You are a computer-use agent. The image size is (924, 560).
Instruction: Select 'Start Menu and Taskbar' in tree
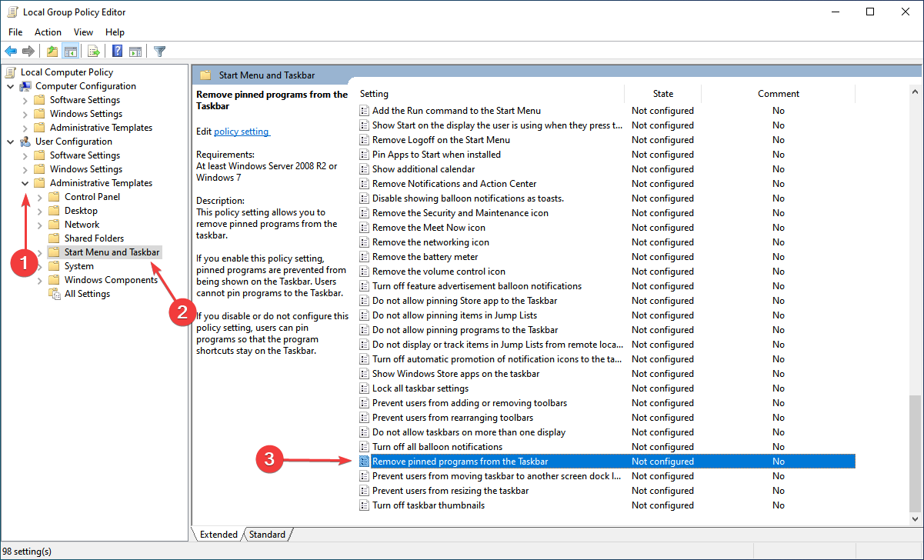(112, 252)
